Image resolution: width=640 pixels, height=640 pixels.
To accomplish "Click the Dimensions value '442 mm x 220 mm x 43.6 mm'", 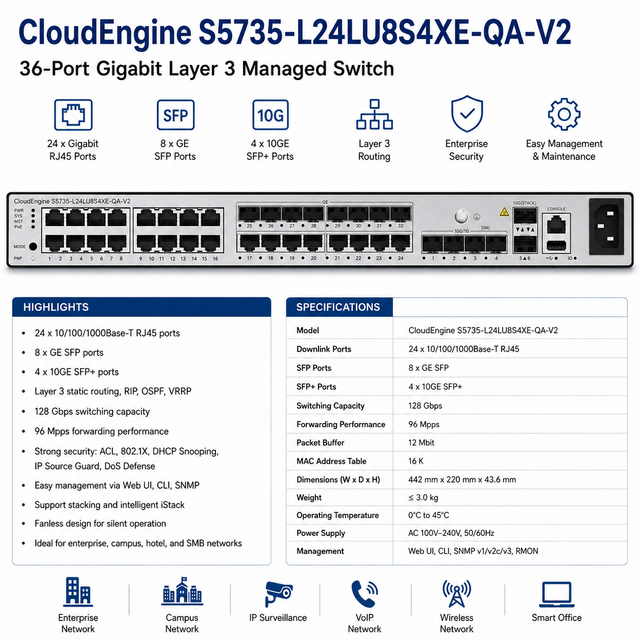I will tap(462, 480).
